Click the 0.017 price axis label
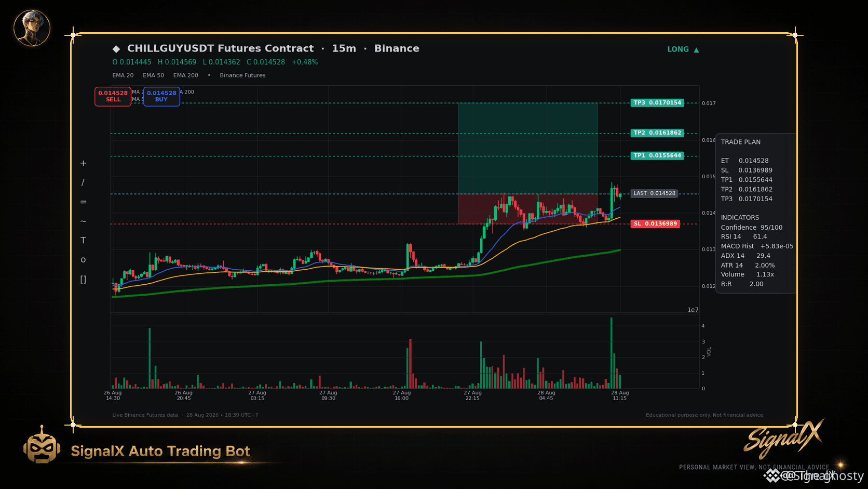The width and height of the screenshot is (868, 489). pyautogui.click(x=709, y=103)
